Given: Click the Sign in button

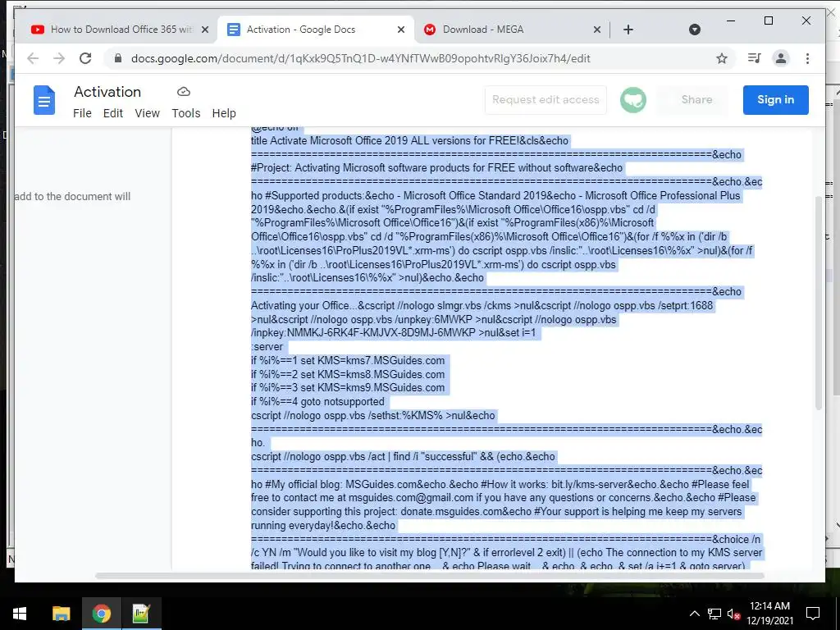Looking at the screenshot, I should 775,99.
